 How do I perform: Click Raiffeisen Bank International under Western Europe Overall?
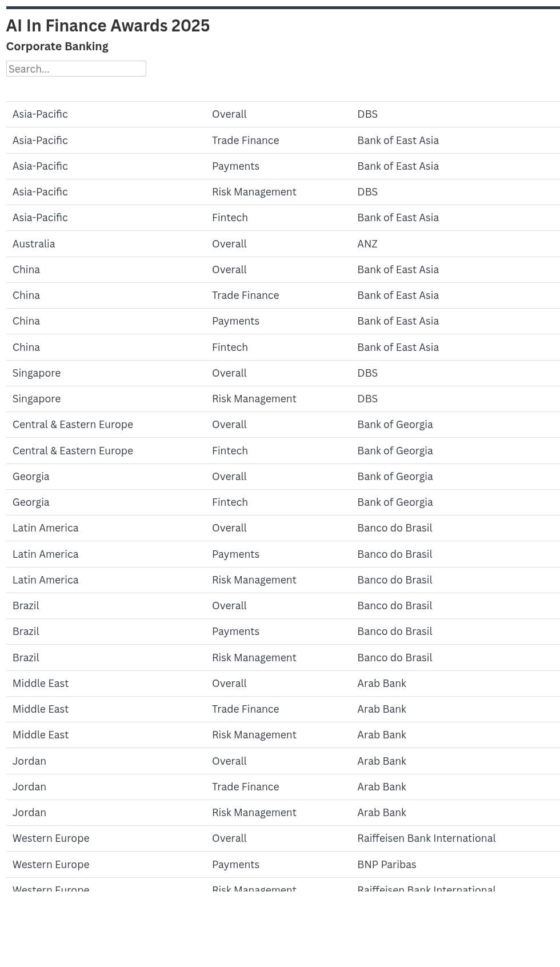(x=426, y=838)
